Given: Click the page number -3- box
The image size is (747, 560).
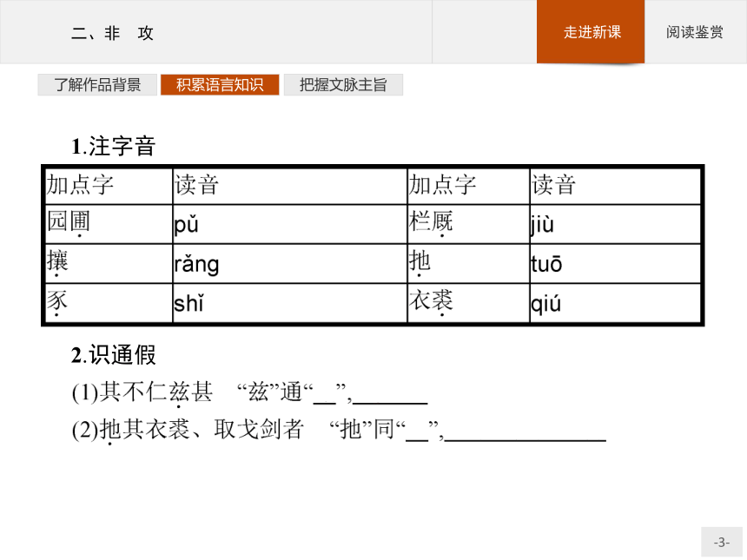Looking at the screenshot, I should click(x=721, y=542).
